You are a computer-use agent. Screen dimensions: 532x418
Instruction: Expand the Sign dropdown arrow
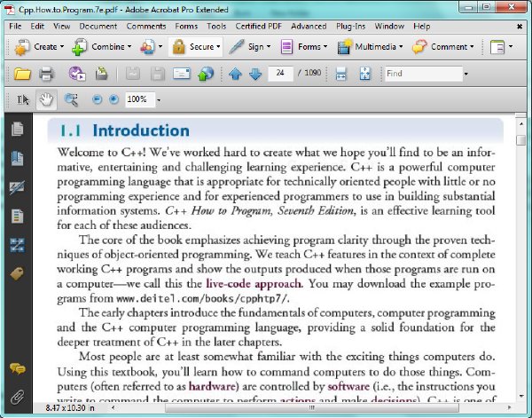point(269,46)
